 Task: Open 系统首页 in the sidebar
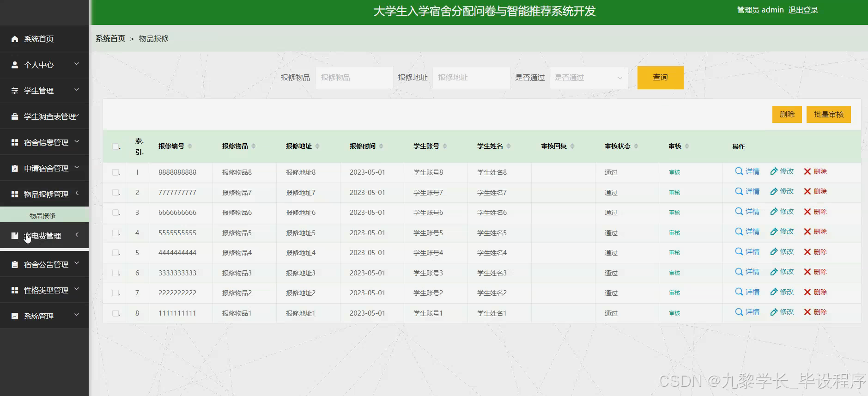pos(44,39)
